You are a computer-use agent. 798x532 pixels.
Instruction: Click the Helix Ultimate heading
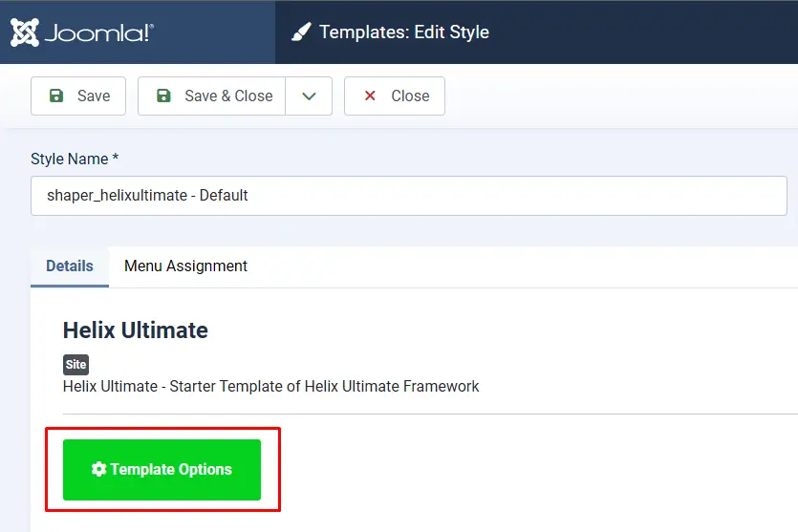click(x=136, y=330)
